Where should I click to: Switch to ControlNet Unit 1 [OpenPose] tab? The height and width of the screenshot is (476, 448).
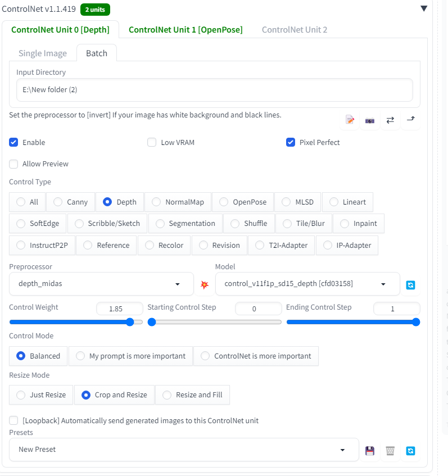coord(185,30)
